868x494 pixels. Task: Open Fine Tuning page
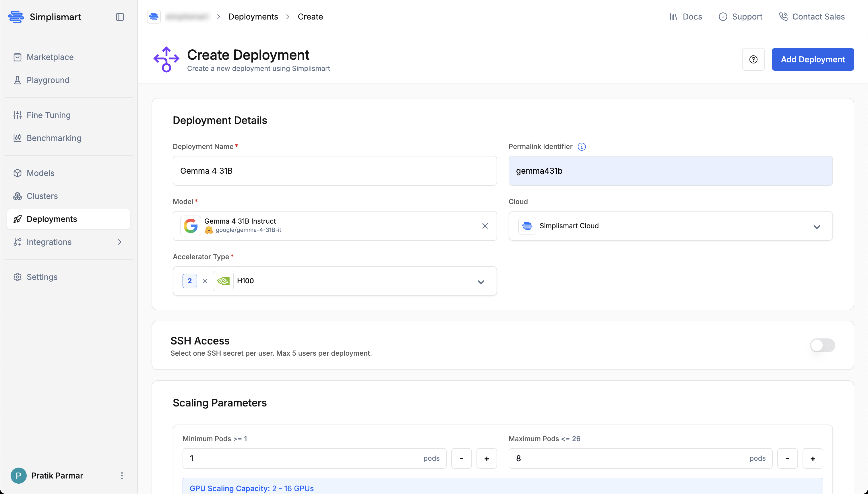pos(68,115)
